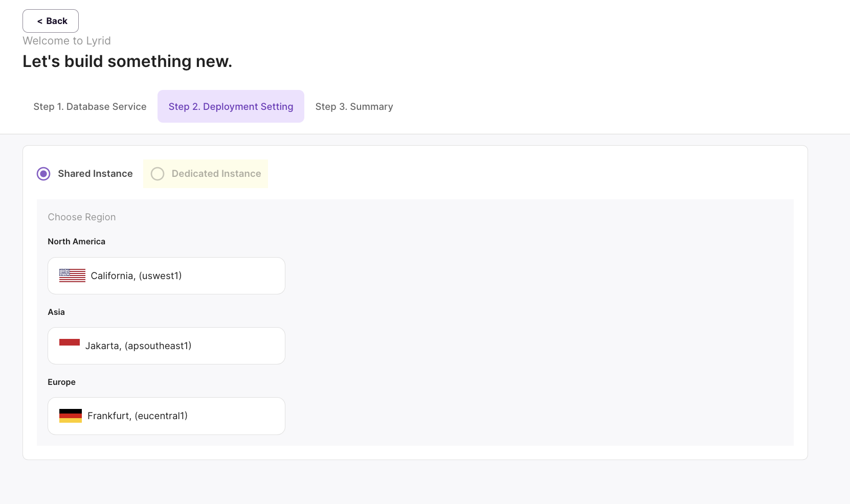
Task: Select Step 2. Deployment Setting tab
Action: (x=231, y=106)
